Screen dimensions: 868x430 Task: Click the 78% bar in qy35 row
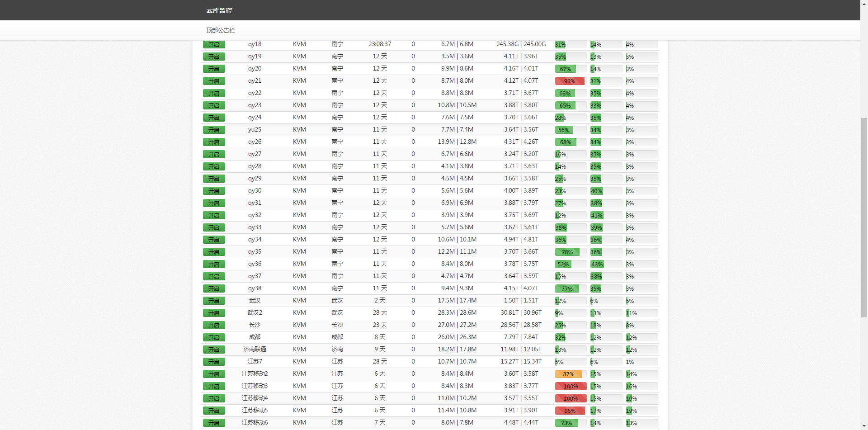point(567,252)
